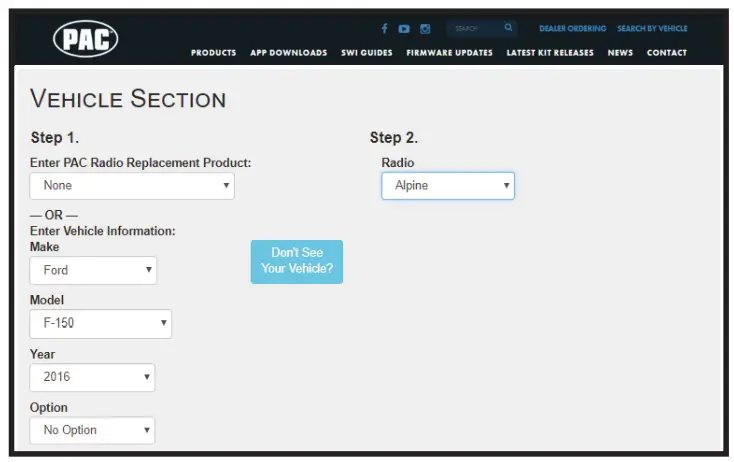Image resolution: width=734 pixels, height=462 pixels.
Task: Go to SWI Guides
Action: point(367,53)
